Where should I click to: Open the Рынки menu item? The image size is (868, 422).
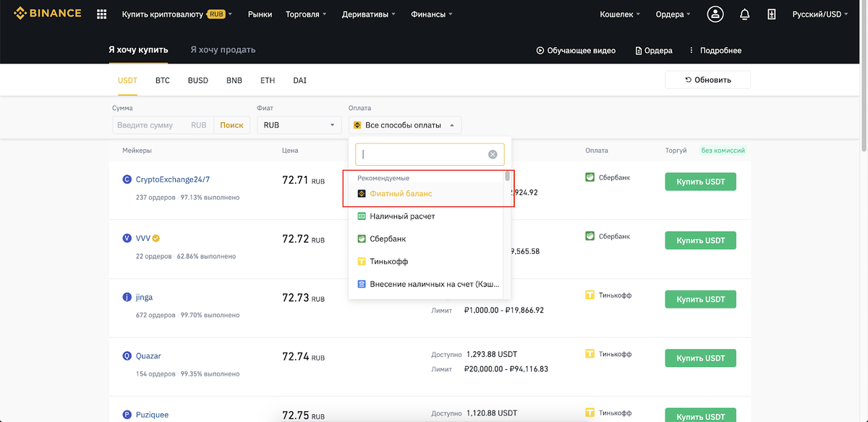click(x=260, y=14)
